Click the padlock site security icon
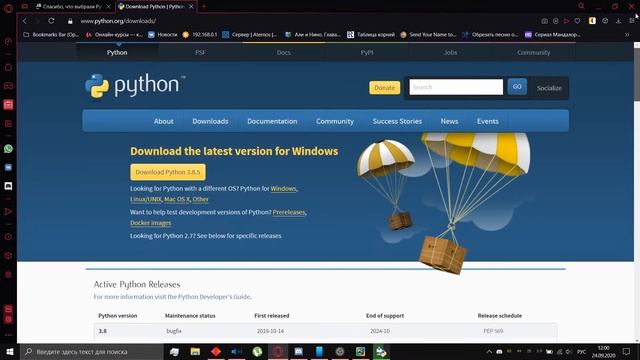640x360 pixels. pyautogui.click(x=70, y=21)
